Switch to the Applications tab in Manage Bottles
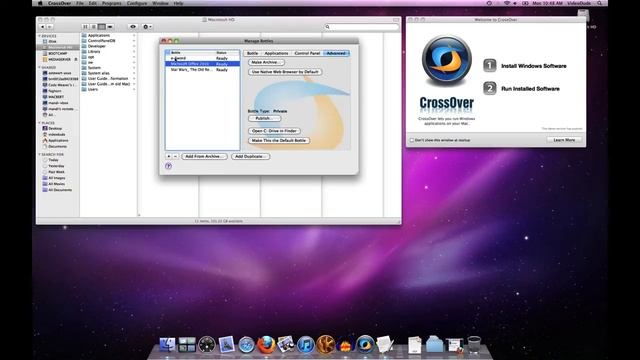This screenshot has width=640, height=360. (276, 53)
